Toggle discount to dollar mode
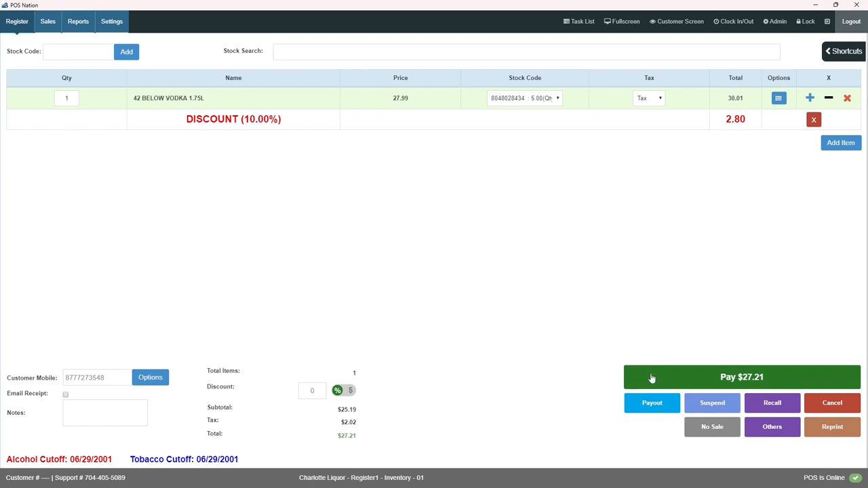 (351, 390)
